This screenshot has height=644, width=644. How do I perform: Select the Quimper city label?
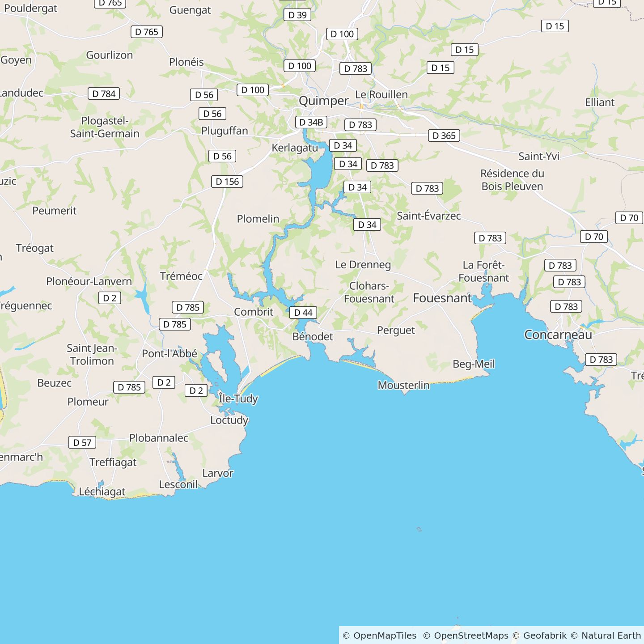pos(323,101)
